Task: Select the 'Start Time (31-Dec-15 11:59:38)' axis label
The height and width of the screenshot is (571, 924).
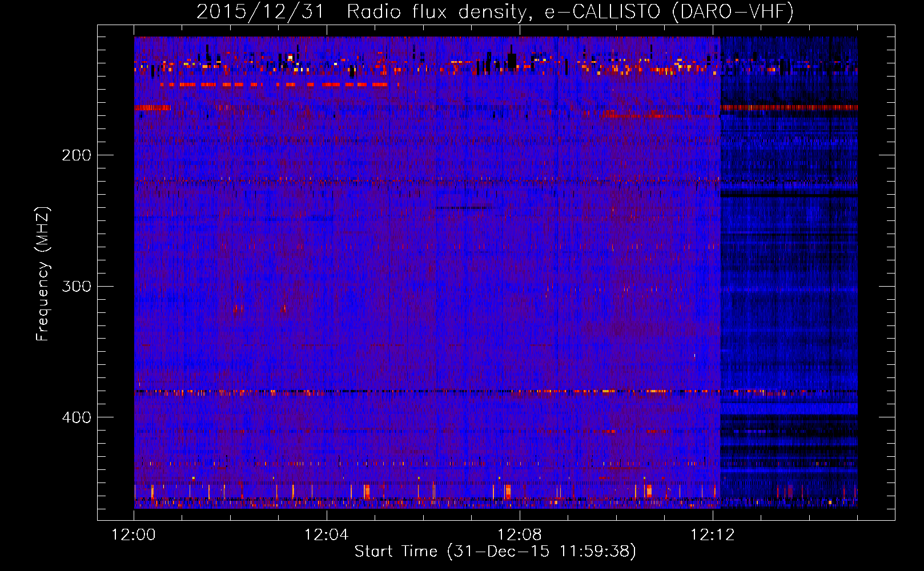Action: point(495,552)
